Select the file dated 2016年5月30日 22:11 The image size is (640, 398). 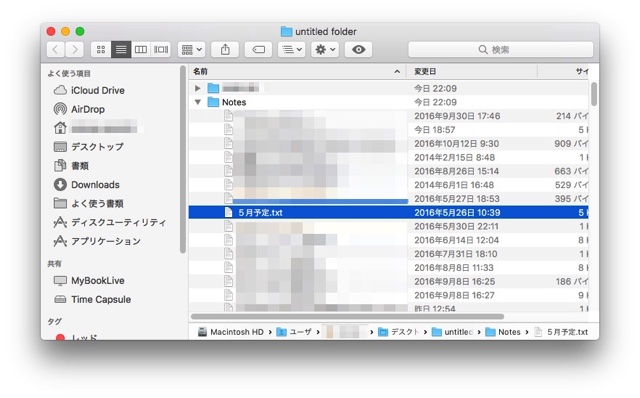(x=389, y=226)
